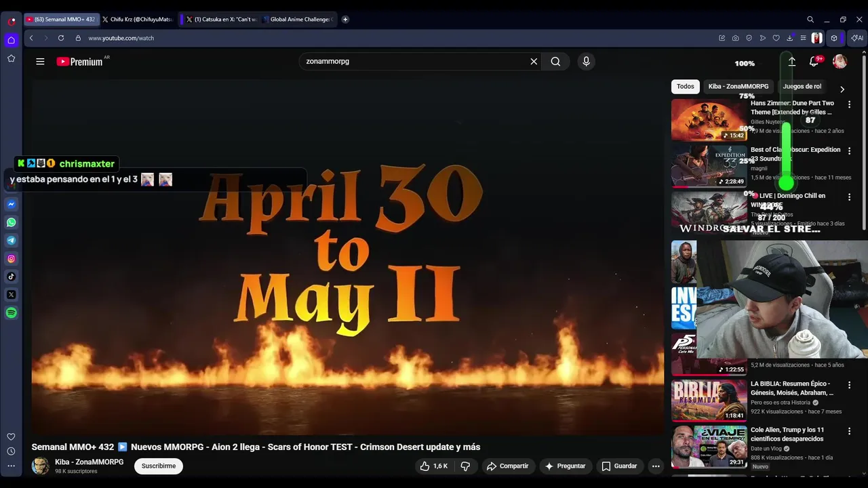This screenshot has height=488, width=868.
Task: Save video with Guardar button
Action: tap(620, 466)
